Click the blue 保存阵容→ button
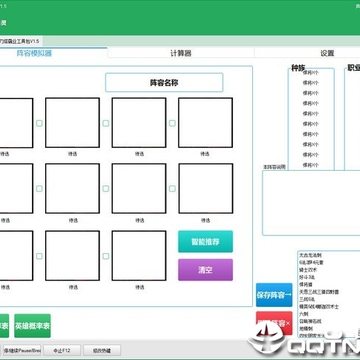360x360 pixels. point(274,295)
